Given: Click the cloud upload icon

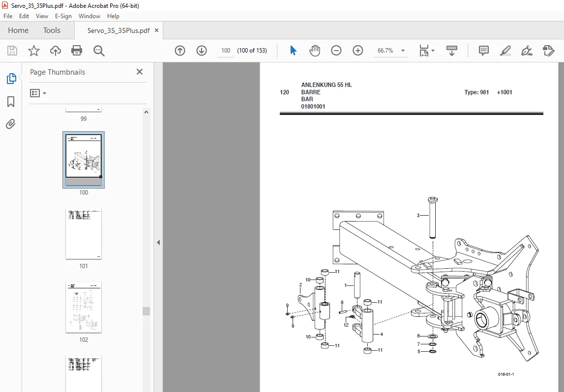Looking at the screenshot, I should [x=56, y=51].
